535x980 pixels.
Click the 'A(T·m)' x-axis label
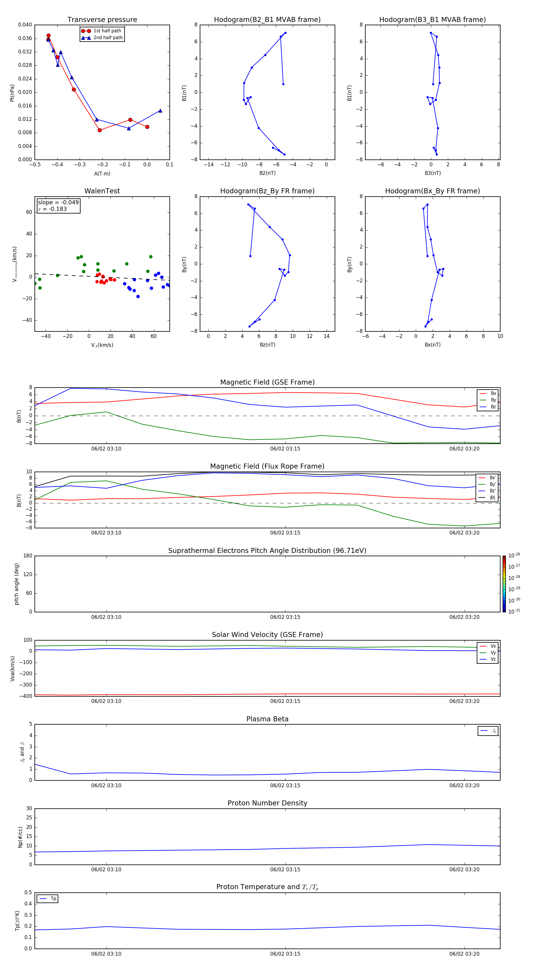tap(102, 173)
